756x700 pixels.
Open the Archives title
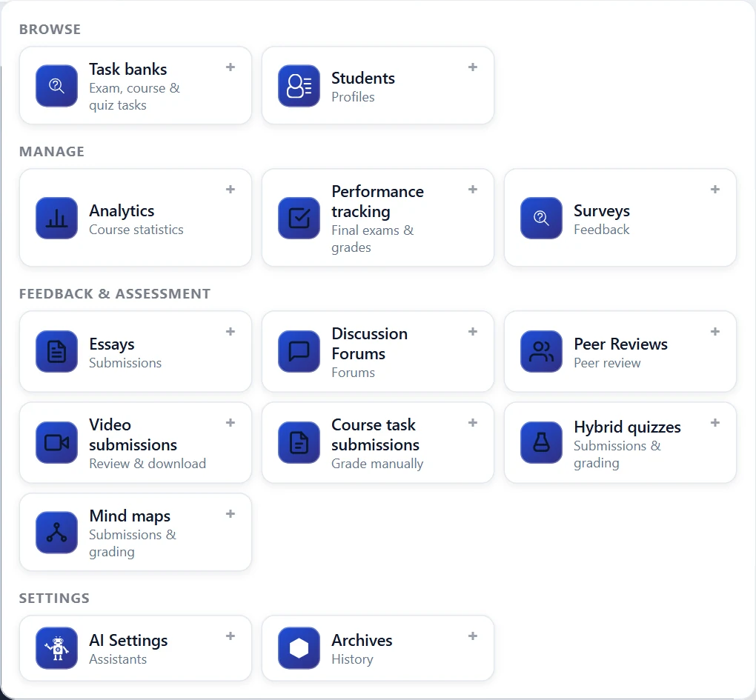(x=362, y=640)
